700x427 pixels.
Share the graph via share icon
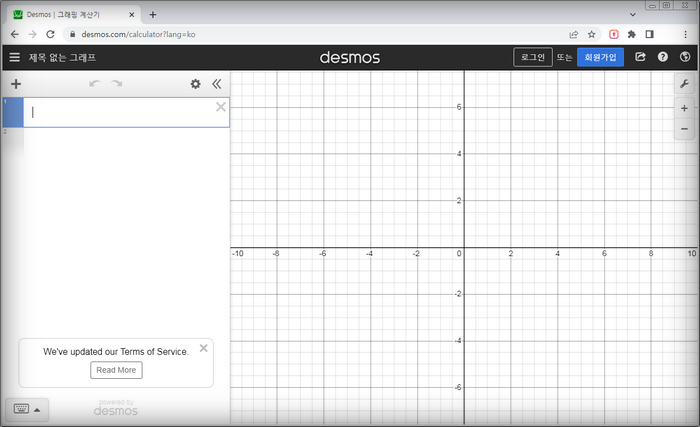click(x=640, y=57)
